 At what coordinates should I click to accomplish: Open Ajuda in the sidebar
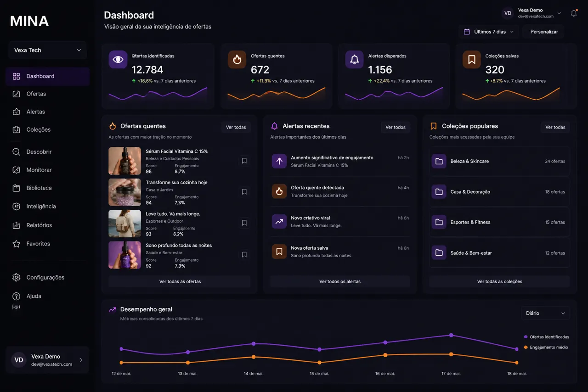point(48,296)
